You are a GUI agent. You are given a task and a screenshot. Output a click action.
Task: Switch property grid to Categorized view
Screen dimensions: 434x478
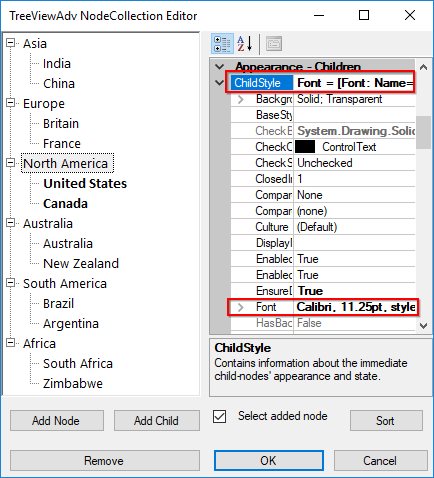tap(222, 44)
